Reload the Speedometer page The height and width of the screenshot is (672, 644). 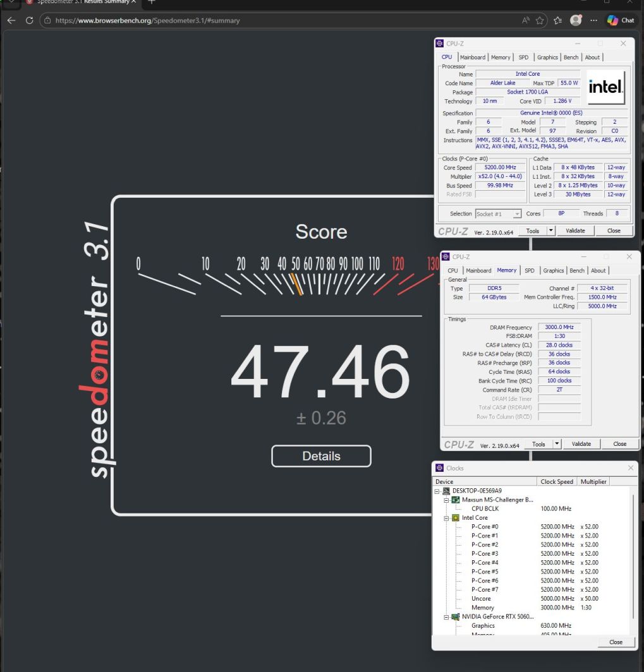30,20
